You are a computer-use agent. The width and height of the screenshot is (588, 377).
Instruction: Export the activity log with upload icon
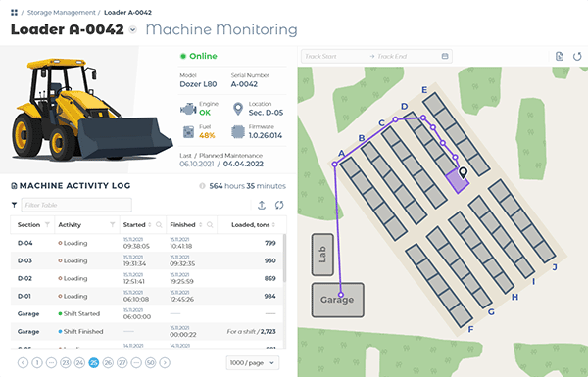pyautogui.click(x=262, y=205)
